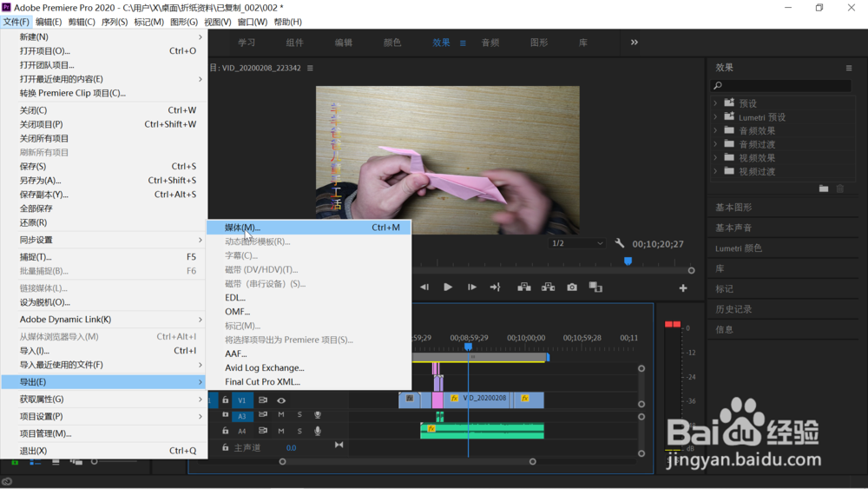Viewport: 868px width, 489px height.
Task: Enable voice-over record on A4
Action: (x=318, y=431)
